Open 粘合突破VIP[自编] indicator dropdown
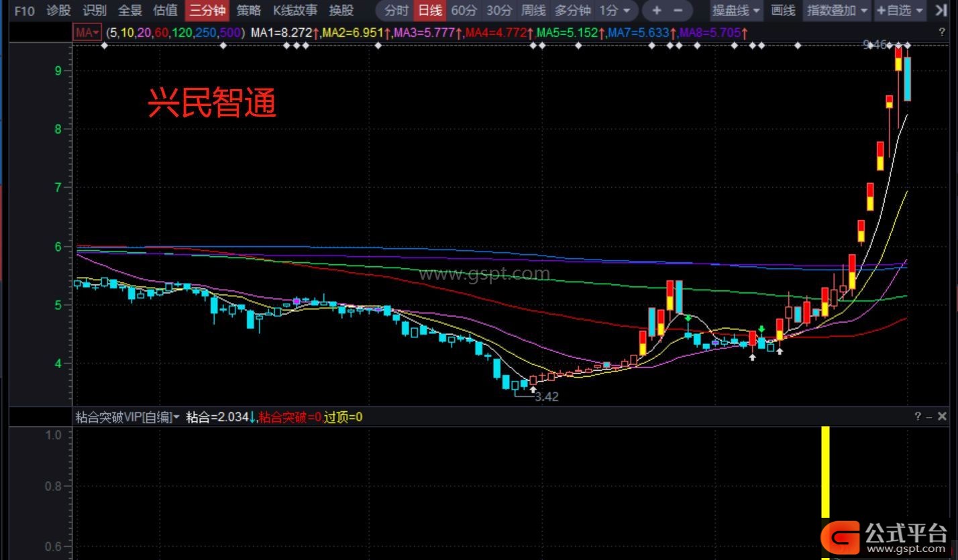This screenshot has height=560, width=958. [127, 417]
